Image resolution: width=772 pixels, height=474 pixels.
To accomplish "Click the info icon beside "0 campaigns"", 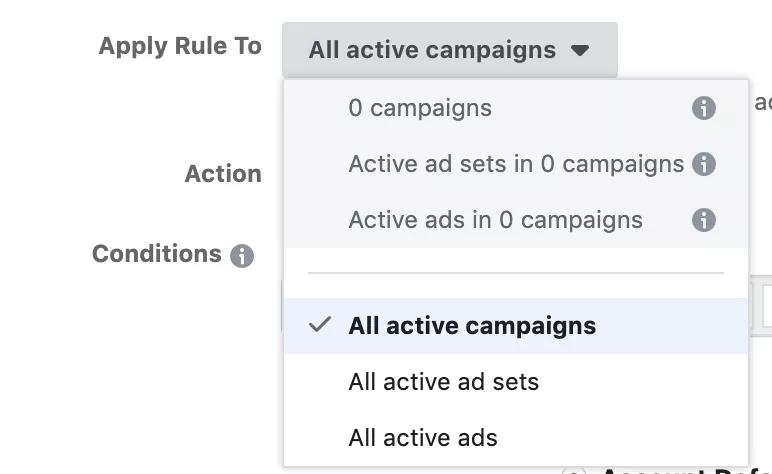I will (704, 108).
